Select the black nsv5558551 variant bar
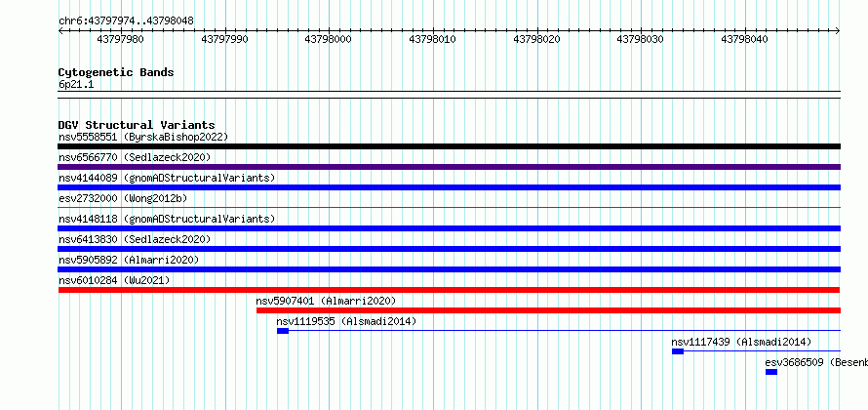 click(449, 146)
